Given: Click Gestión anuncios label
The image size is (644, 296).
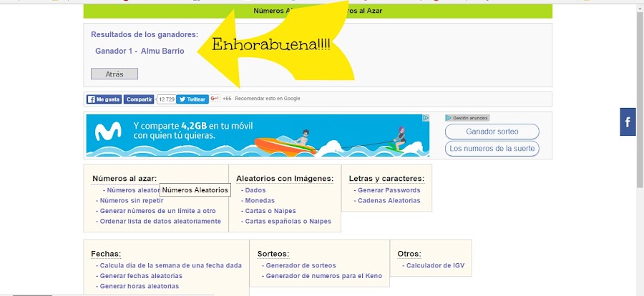Looking at the screenshot, I should point(467,118).
